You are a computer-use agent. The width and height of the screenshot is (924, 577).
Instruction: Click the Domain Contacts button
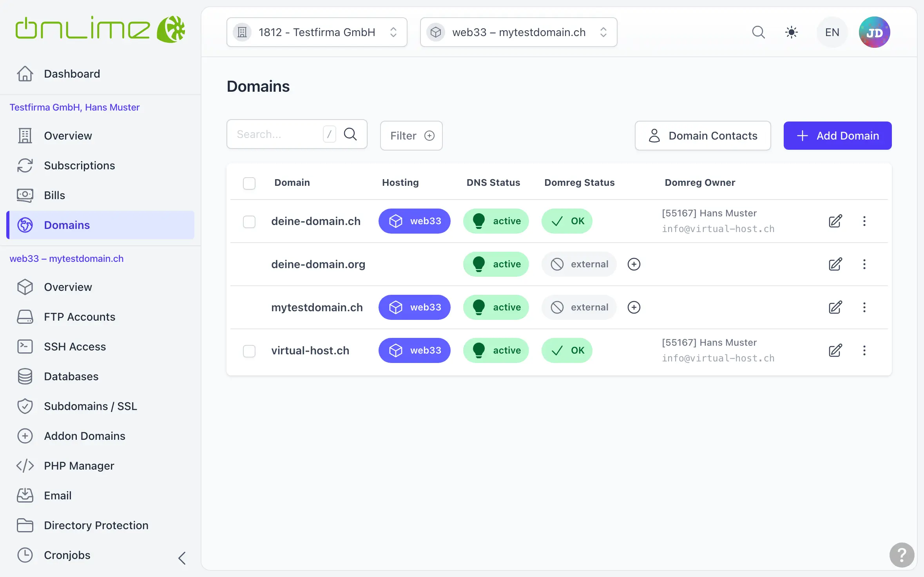tap(703, 136)
